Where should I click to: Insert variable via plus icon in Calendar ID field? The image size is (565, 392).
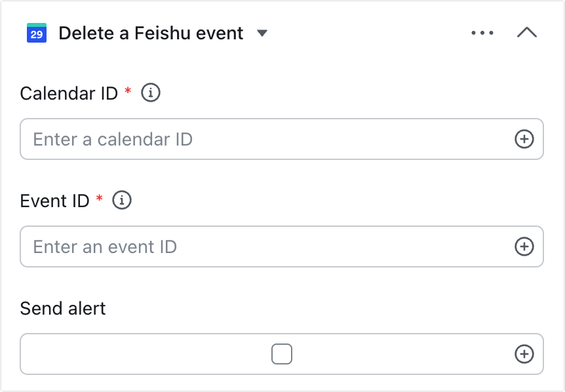pos(524,139)
